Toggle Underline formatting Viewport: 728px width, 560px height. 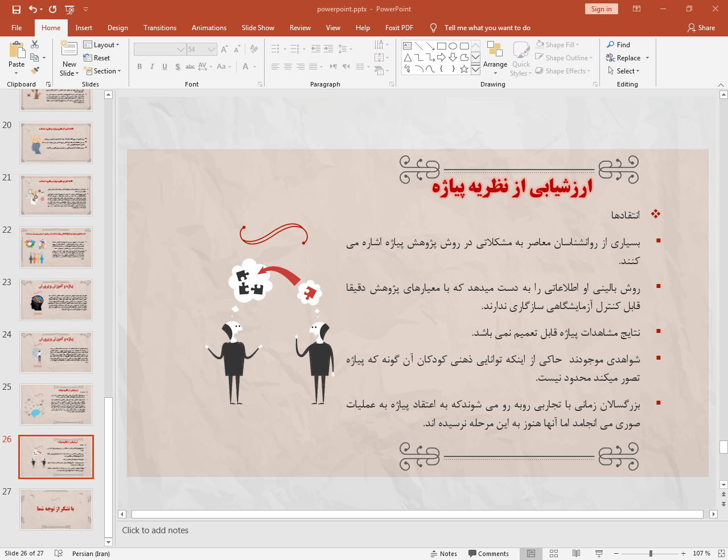click(164, 67)
